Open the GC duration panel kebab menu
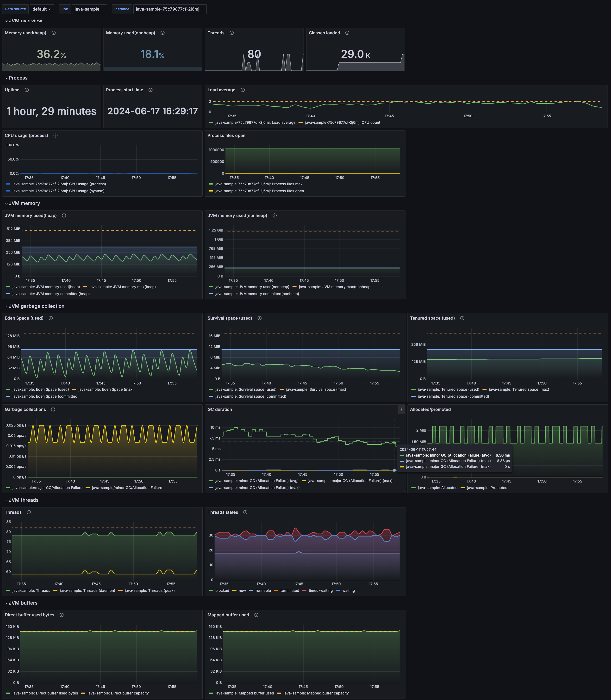 (x=401, y=410)
